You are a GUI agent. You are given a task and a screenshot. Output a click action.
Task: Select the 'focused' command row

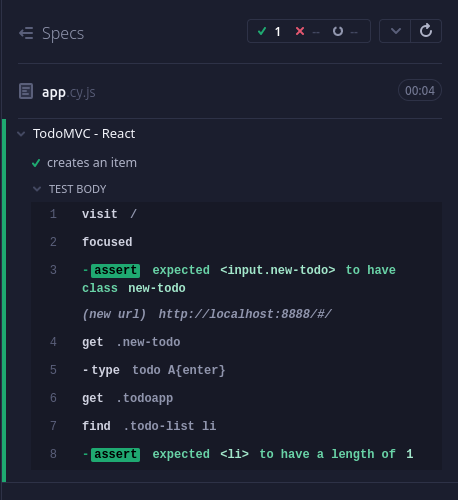click(236, 242)
